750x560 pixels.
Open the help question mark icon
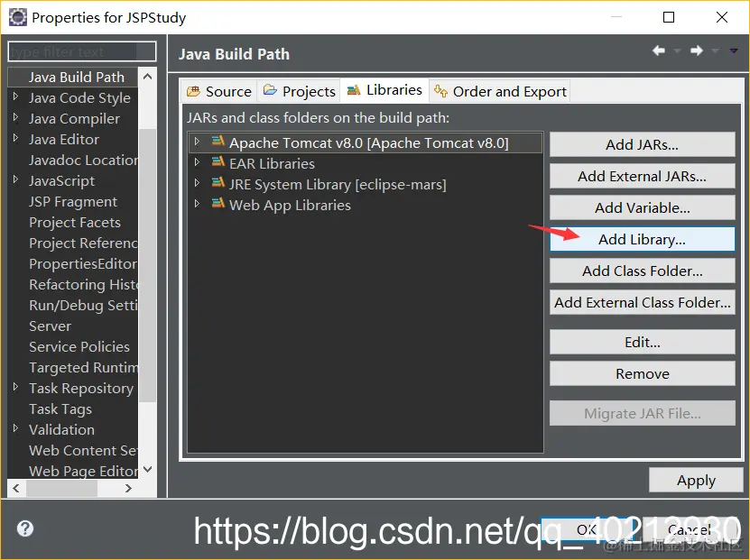(25, 528)
